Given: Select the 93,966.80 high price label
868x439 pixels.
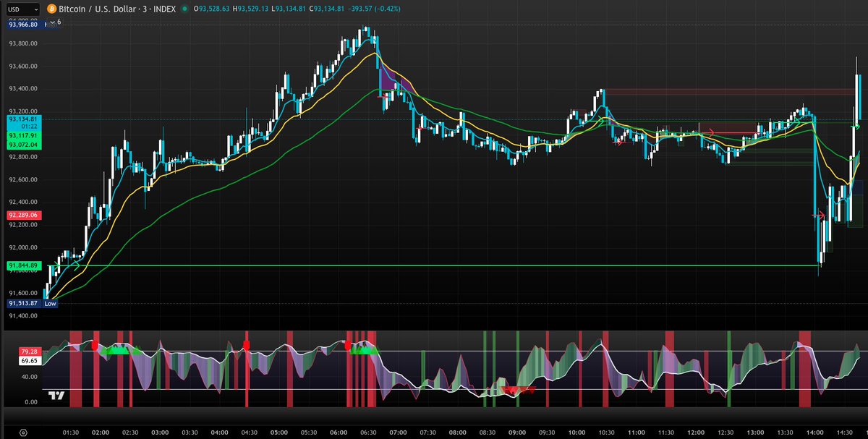Looking at the screenshot, I should tap(24, 24).
